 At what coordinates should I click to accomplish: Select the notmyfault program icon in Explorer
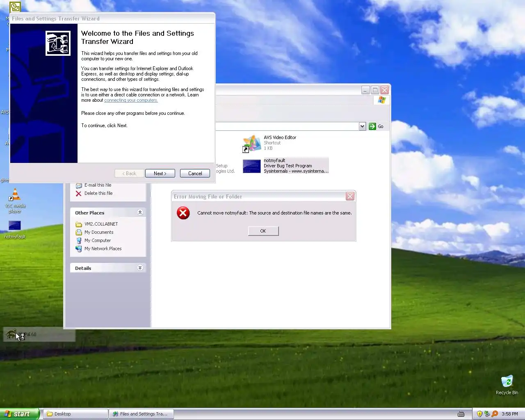[252, 166]
